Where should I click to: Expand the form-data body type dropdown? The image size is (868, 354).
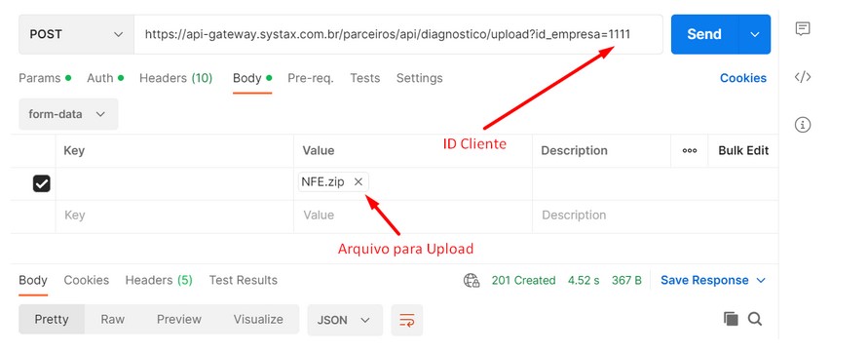[x=68, y=114]
